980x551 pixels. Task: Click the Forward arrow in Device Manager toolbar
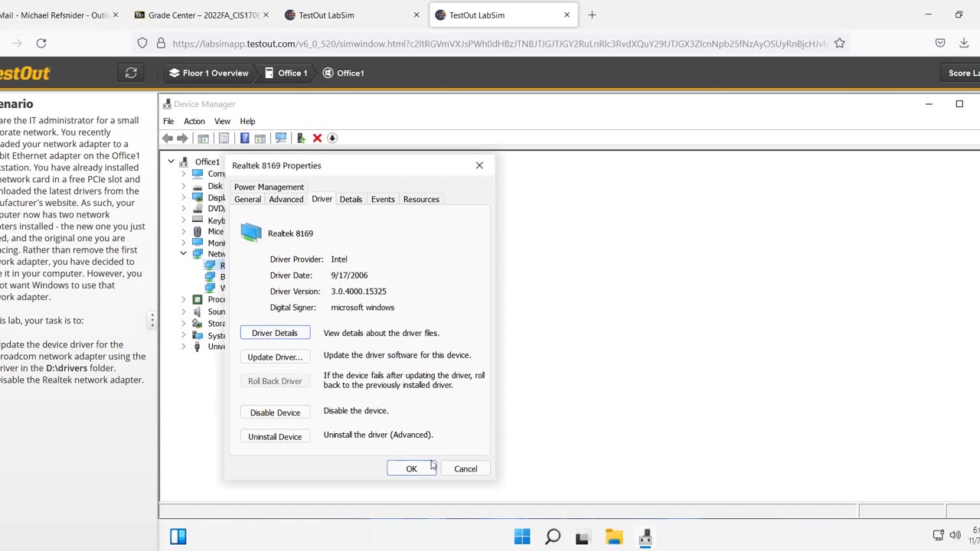182,139
